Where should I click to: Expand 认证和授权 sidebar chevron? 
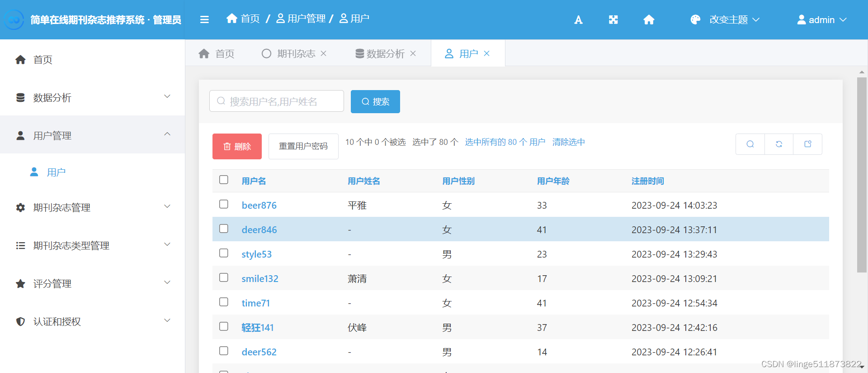click(x=167, y=320)
